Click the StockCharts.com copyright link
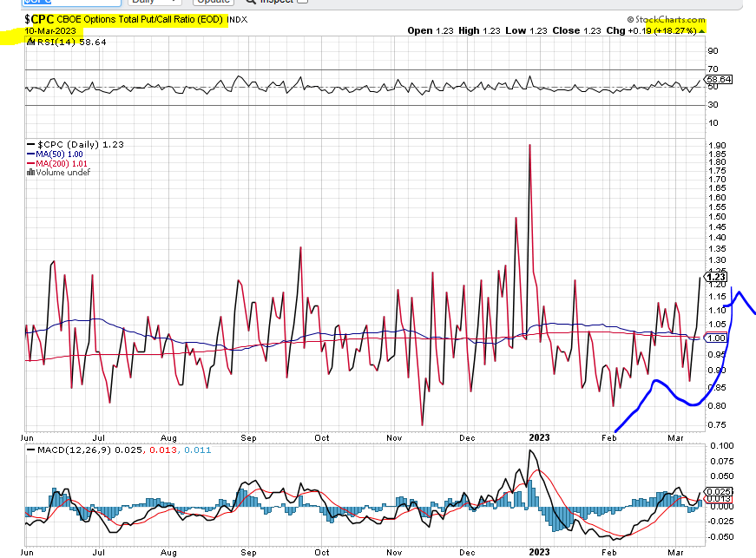This screenshot has width=756, height=558. (x=672, y=18)
